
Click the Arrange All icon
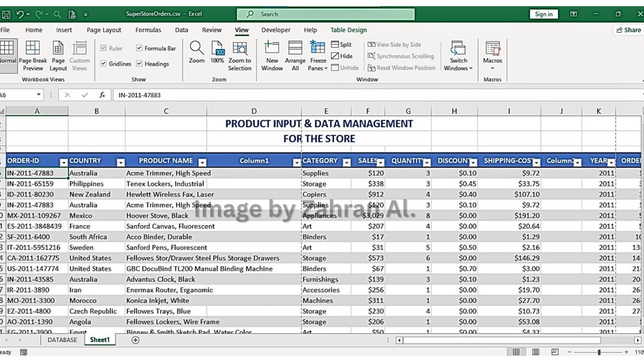click(295, 55)
